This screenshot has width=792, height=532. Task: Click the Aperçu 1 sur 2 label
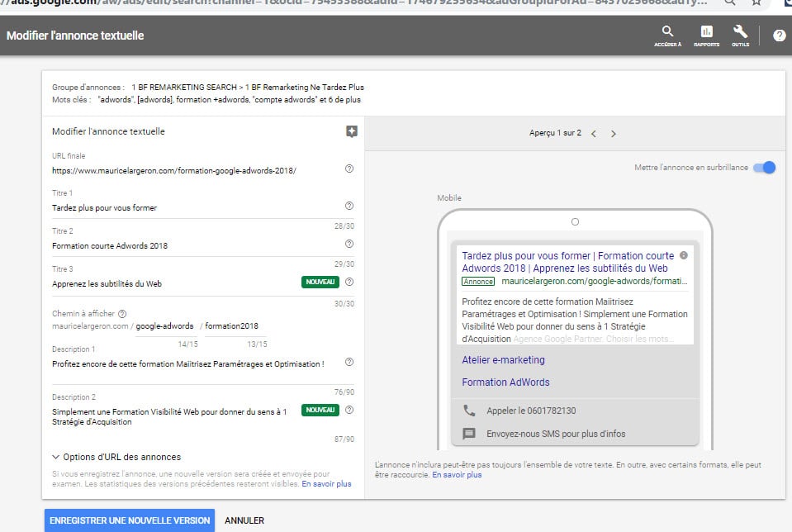pos(555,133)
